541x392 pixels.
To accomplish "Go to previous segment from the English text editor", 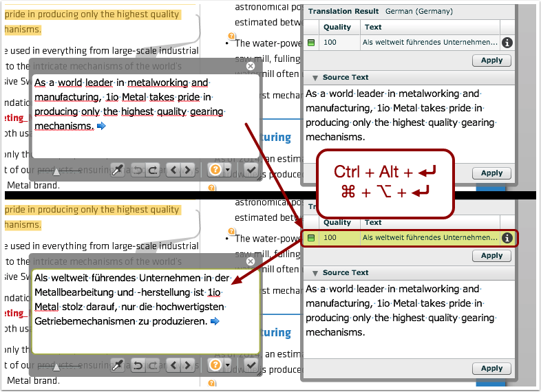I will [x=173, y=170].
